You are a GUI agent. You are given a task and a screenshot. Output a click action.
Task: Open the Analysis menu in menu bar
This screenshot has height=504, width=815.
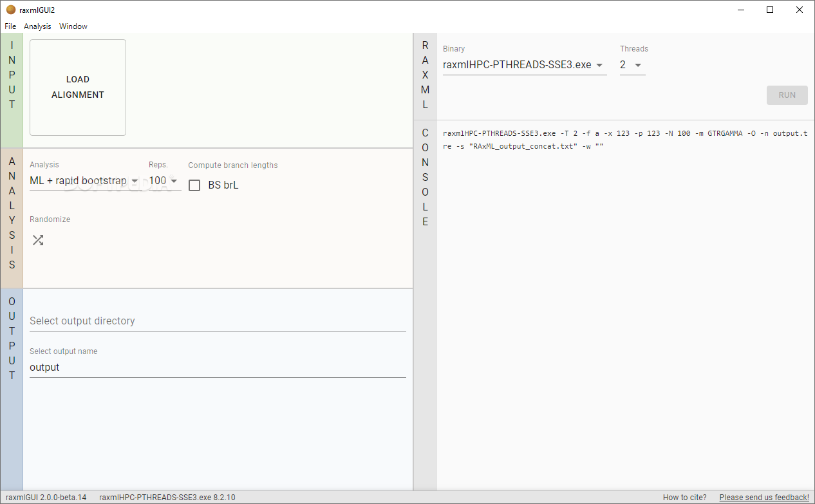[x=37, y=26]
